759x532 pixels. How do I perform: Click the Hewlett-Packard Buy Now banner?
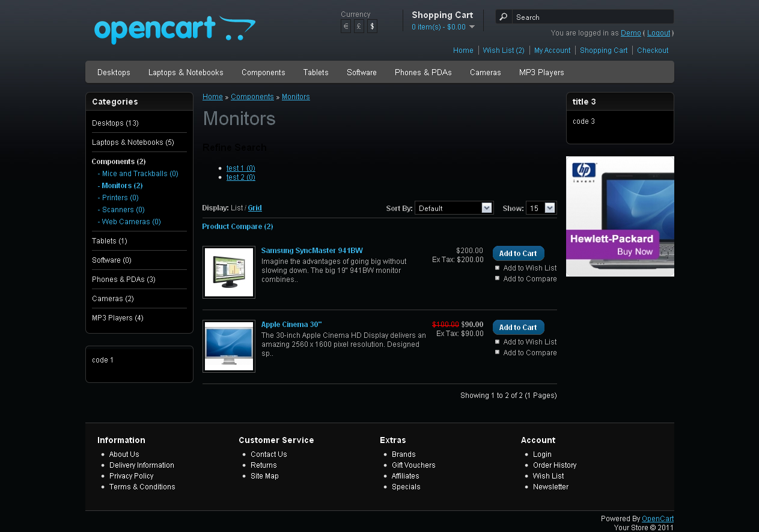(x=620, y=216)
